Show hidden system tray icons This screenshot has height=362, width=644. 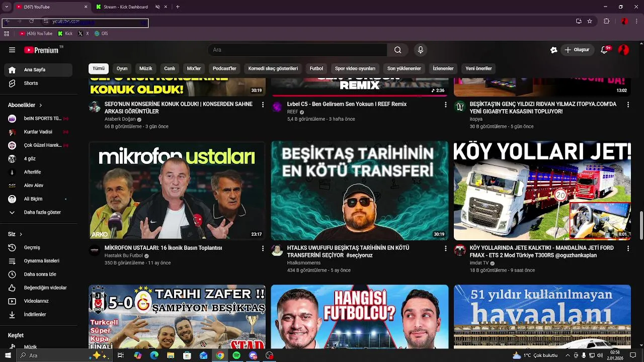[x=568, y=355]
